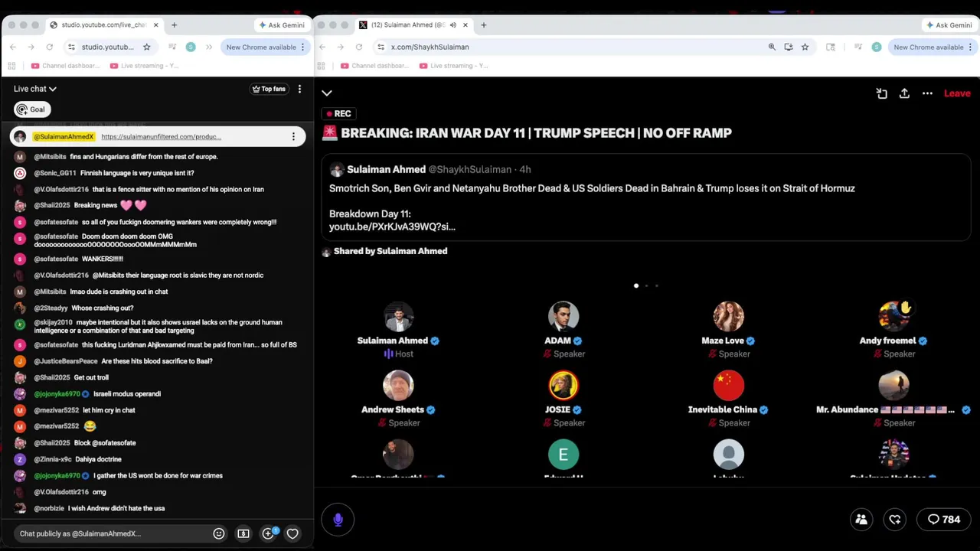
Task: Open Channel dashboard bookmark in Studio window
Action: point(66,66)
